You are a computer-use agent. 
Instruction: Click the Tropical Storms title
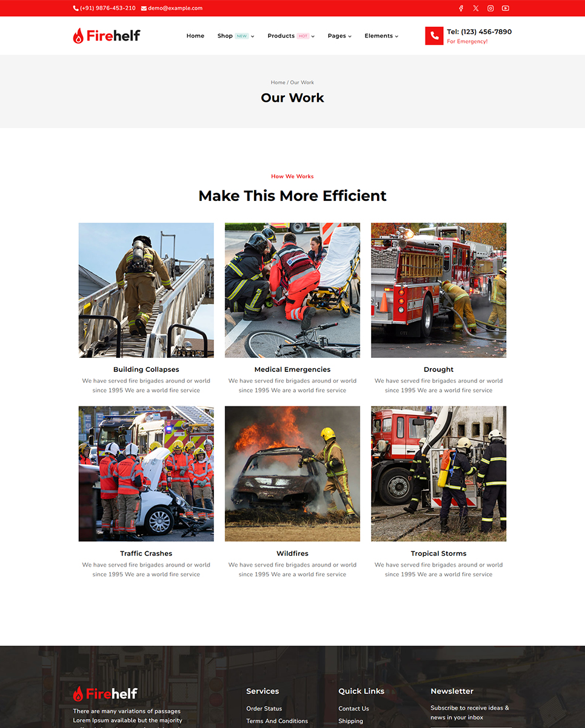coord(438,553)
